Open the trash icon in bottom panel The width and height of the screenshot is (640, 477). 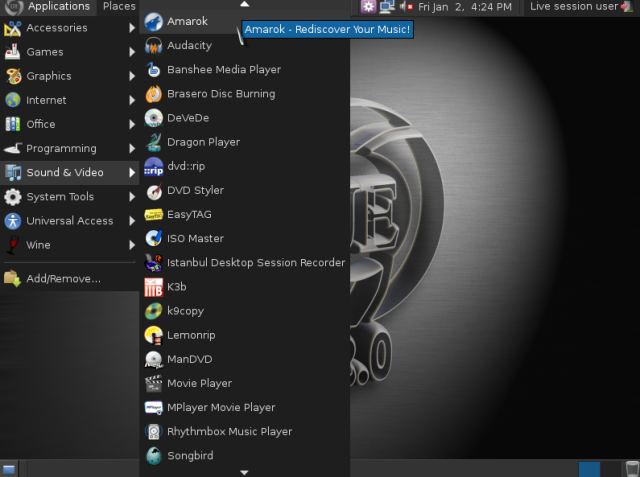tap(632, 469)
